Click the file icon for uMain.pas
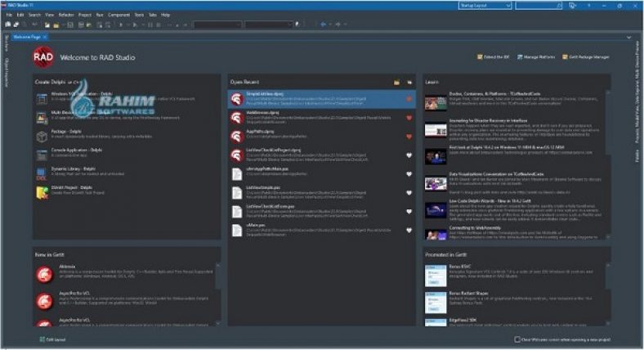 click(236, 230)
